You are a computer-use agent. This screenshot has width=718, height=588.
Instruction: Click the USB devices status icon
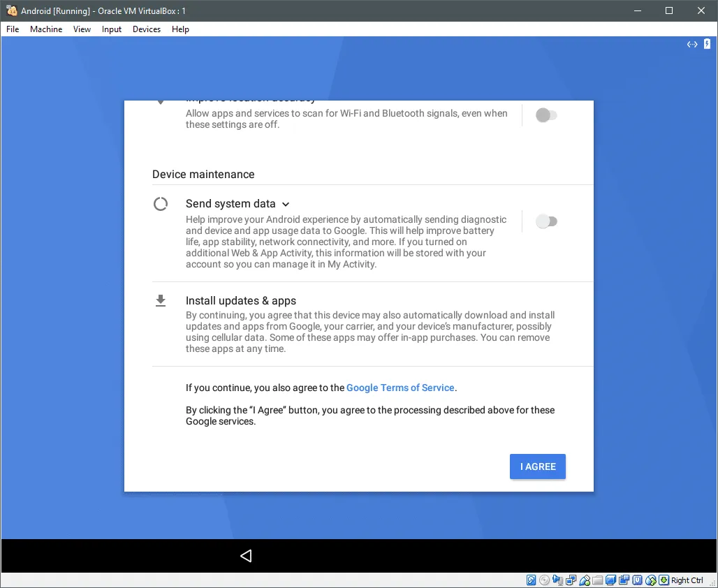pos(584,580)
